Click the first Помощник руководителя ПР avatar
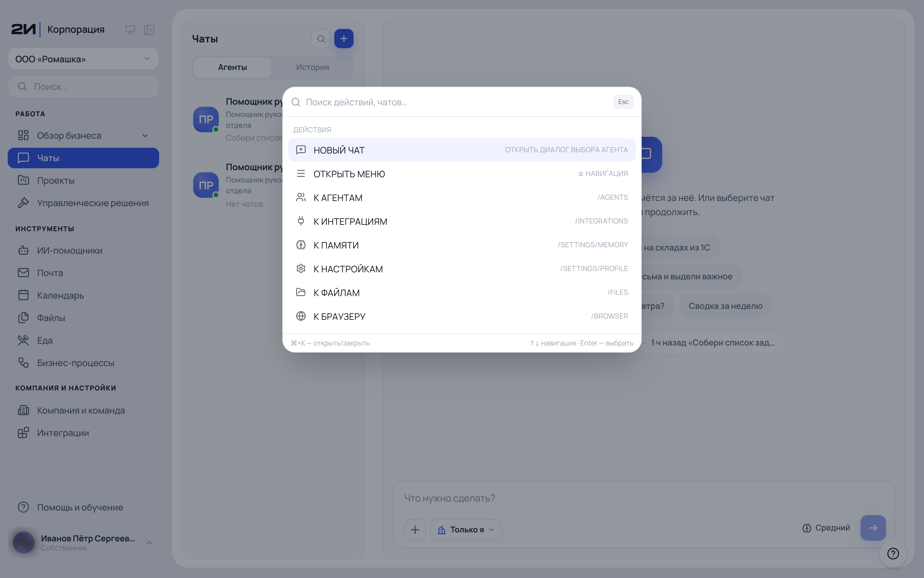Image resolution: width=924 pixels, height=578 pixels. pyautogui.click(x=206, y=119)
